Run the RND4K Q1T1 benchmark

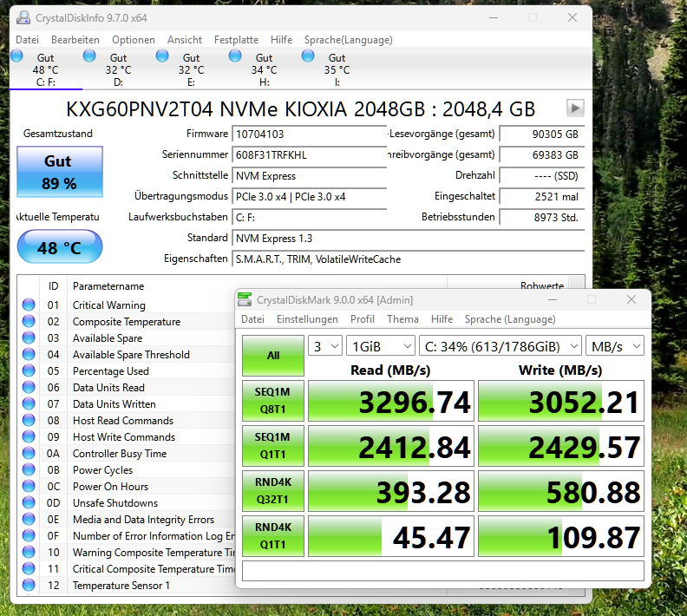(x=273, y=536)
